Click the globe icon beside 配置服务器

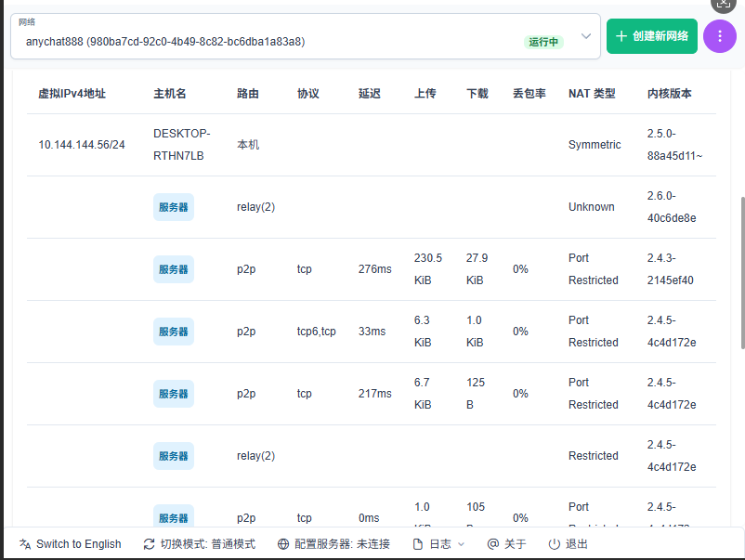coord(283,544)
